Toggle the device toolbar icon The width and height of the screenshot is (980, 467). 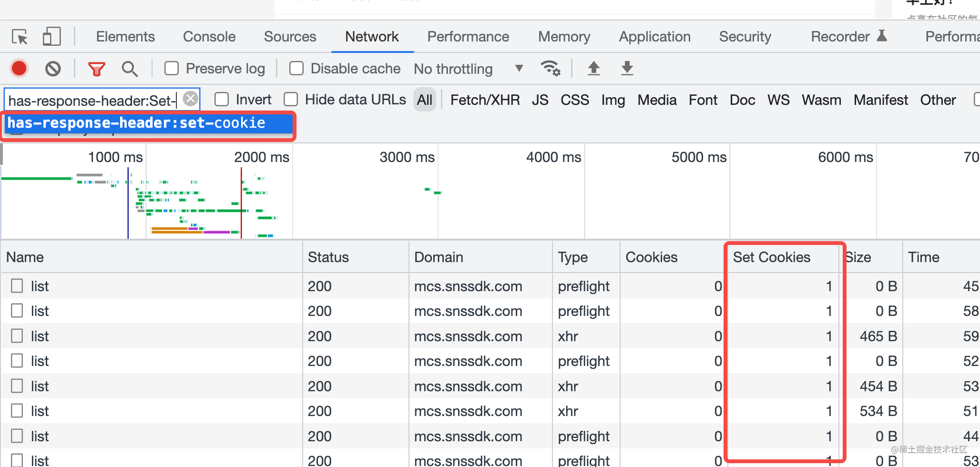tap(51, 37)
